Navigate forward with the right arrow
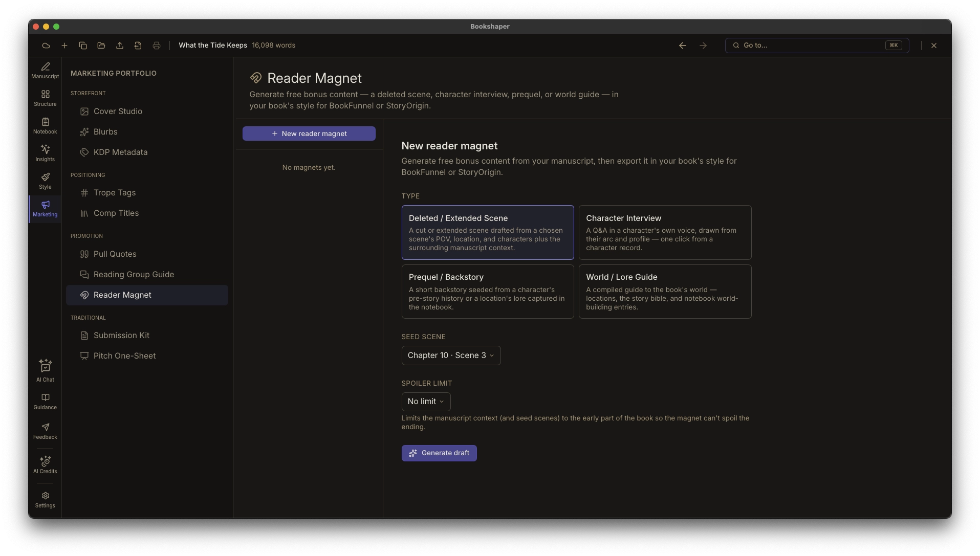 pos(703,46)
